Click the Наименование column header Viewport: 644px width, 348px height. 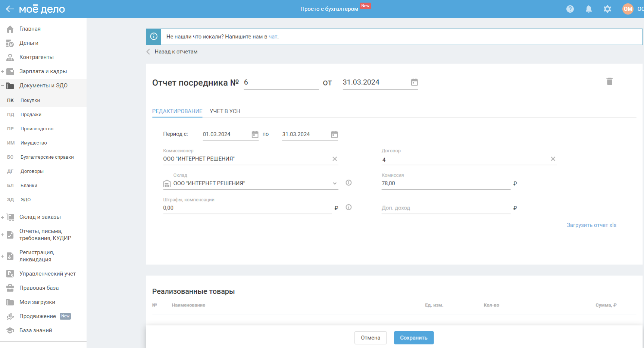188,305
